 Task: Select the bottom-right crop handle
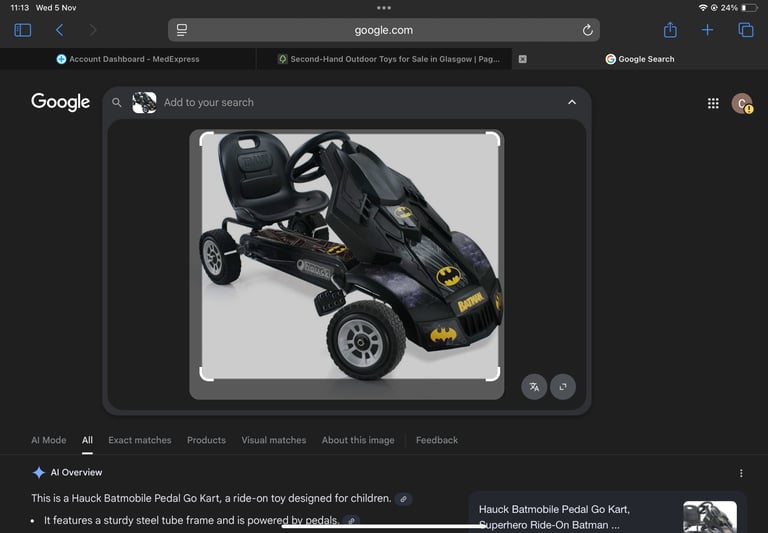tap(493, 374)
